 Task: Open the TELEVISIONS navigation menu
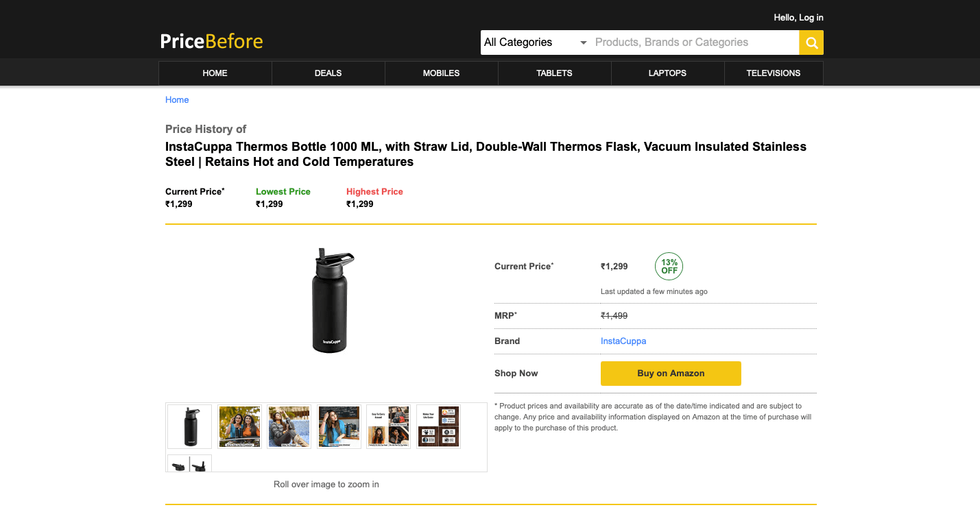pos(773,73)
